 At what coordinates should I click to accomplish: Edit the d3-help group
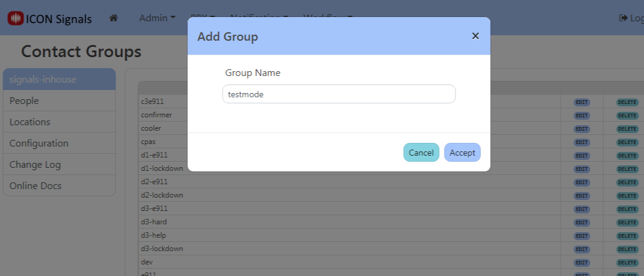click(x=581, y=236)
